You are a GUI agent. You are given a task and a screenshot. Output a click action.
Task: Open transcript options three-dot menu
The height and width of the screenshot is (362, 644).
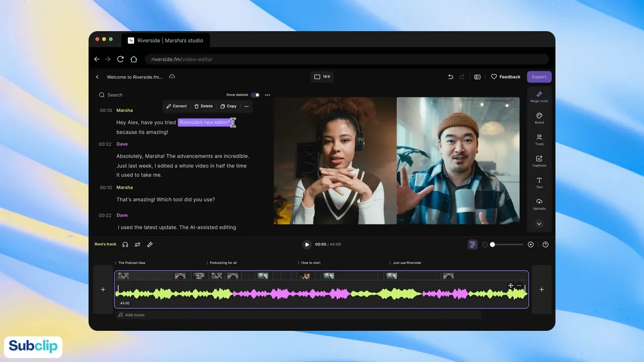click(x=268, y=95)
